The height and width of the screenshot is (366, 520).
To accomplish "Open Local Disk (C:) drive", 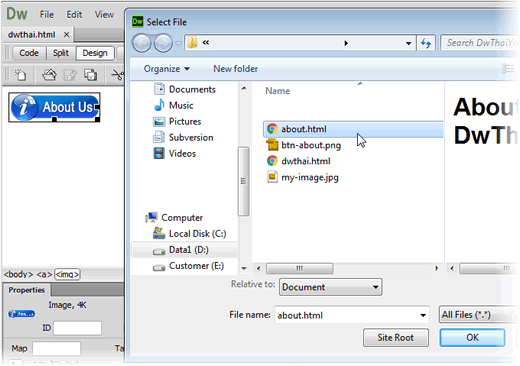I will click(189, 234).
